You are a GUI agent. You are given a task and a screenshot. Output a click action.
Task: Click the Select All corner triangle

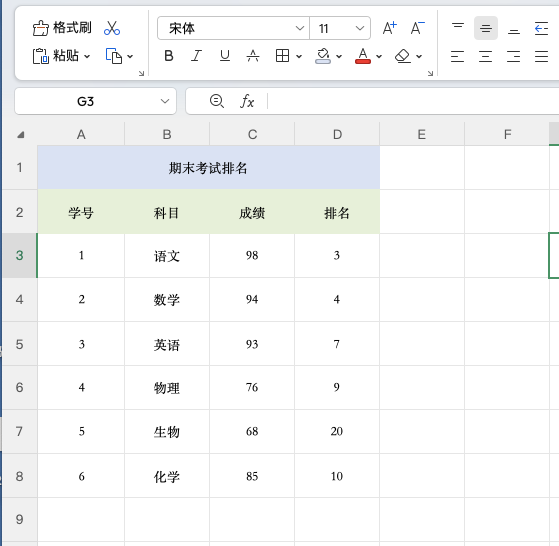click(20, 134)
